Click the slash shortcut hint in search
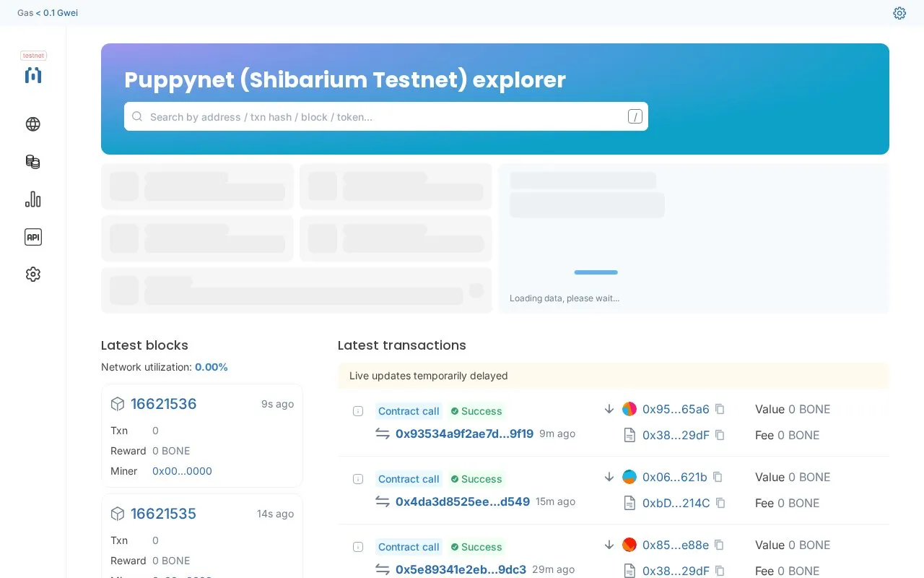Image resolution: width=924 pixels, height=578 pixels. point(635,116)
